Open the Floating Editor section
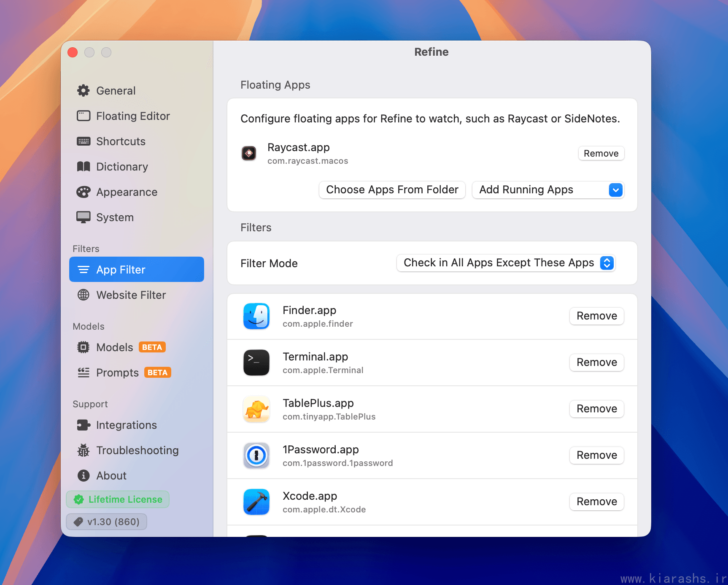The width and height of the screenshot is (728, 585). click(137, 116)
